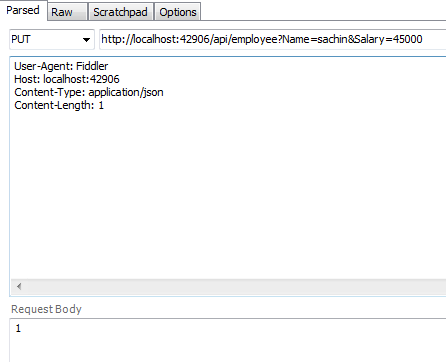Click the Content-Type: application/json header line
The height and width of the screenshot is (362, 446).
89,92
